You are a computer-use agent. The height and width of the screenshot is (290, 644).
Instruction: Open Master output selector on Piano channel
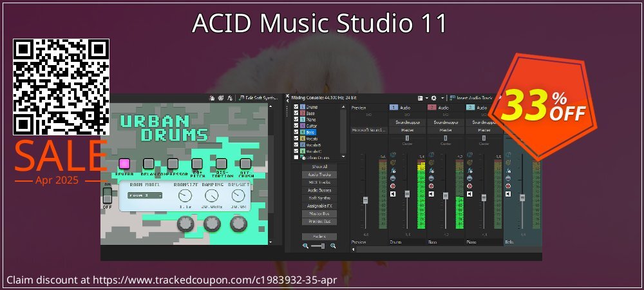coord(484,130)
